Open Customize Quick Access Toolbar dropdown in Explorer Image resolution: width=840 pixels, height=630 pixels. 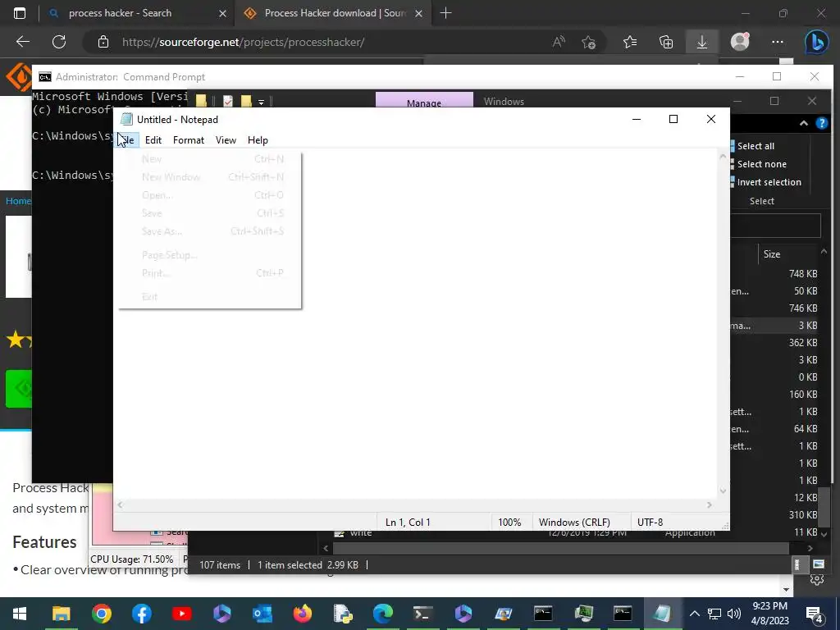tap(261, 101)
